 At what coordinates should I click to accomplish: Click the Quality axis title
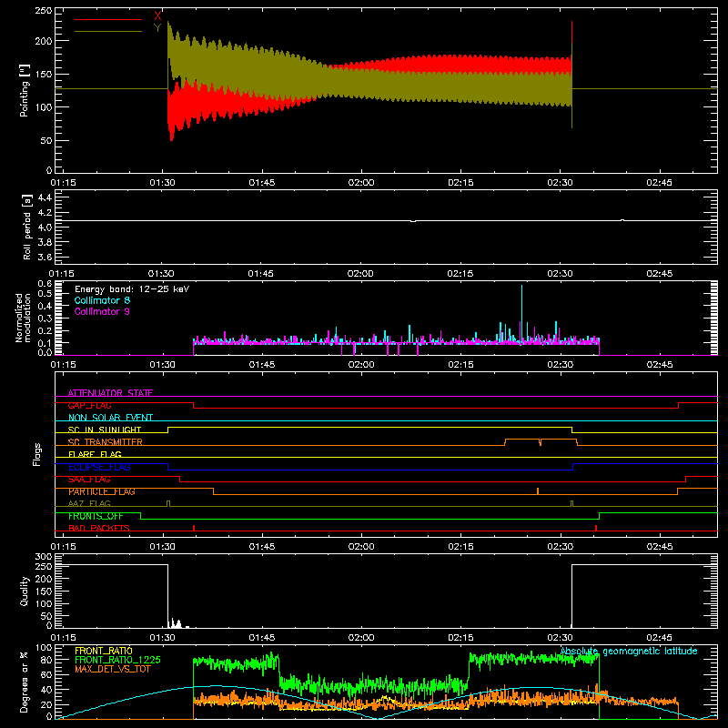pos(25,591)
